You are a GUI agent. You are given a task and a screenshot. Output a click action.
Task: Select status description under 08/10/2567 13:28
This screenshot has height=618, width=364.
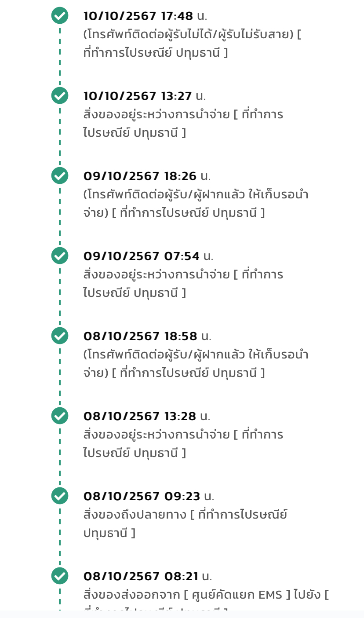[x=183, y=444]
